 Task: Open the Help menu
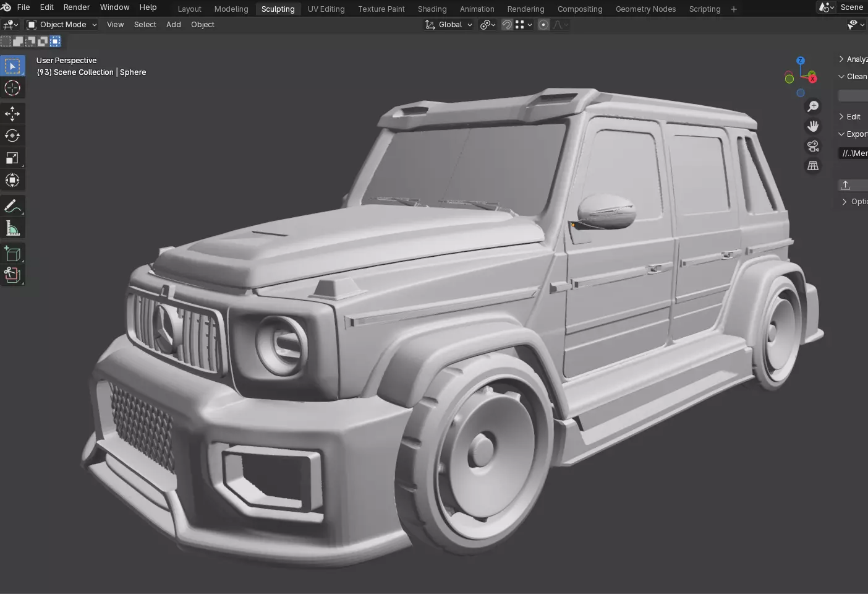[148, 7]
